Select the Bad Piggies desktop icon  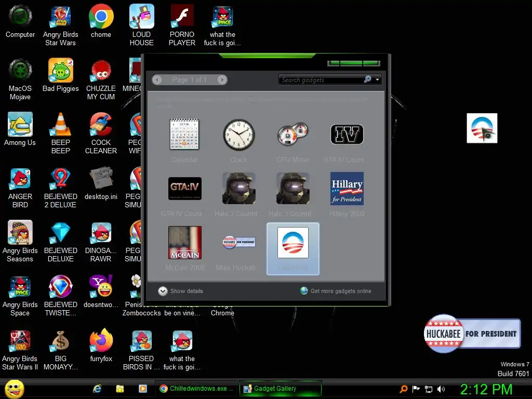pyautogui.click(x=60, y=75)
